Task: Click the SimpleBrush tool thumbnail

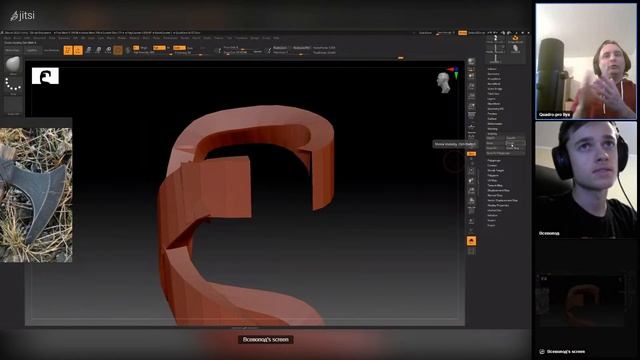Action: [515, 39]
